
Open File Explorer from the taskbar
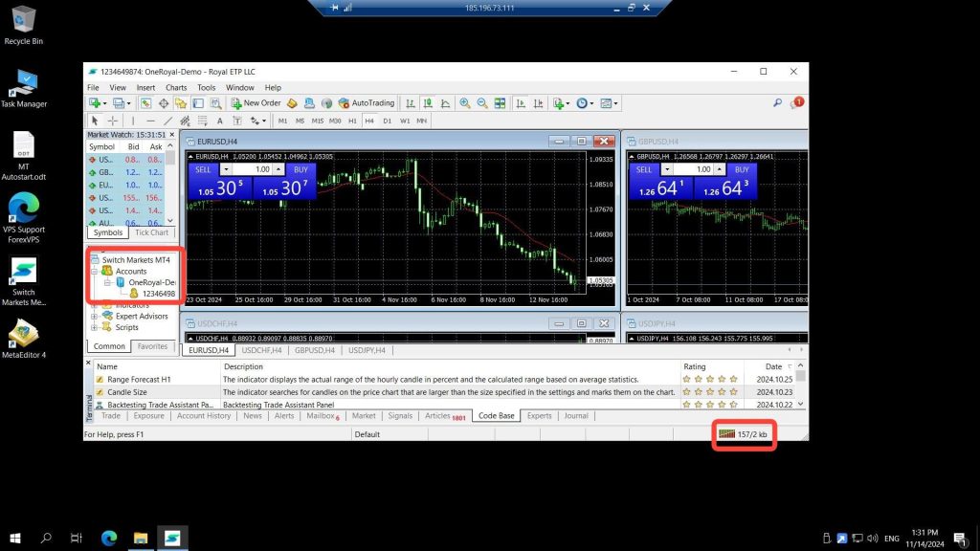tap(141, 538)
